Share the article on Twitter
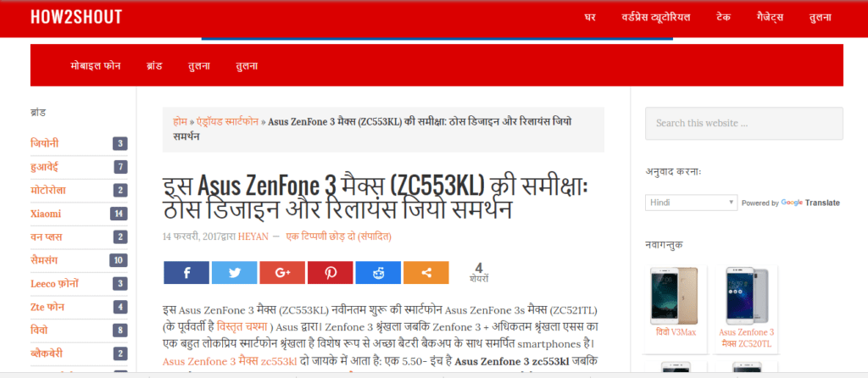Viewport: 868px width, 378px height. (x=234, y=272)
